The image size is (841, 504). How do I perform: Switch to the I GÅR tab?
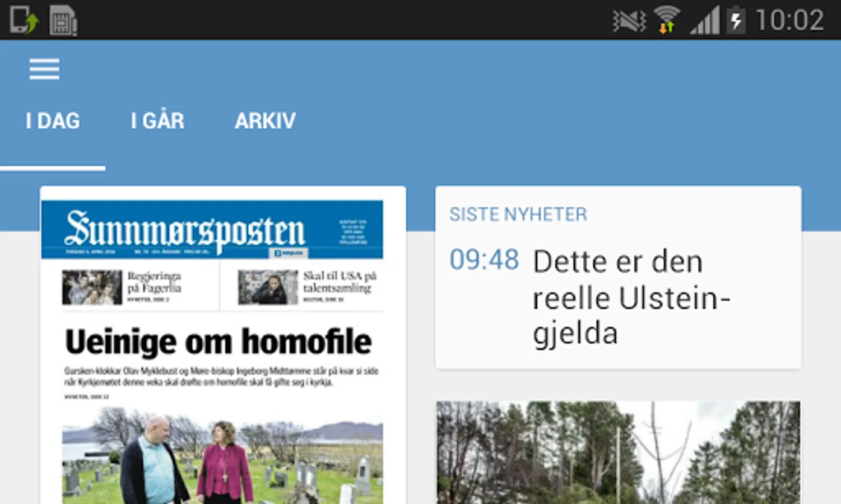click(x=157, y=120)
